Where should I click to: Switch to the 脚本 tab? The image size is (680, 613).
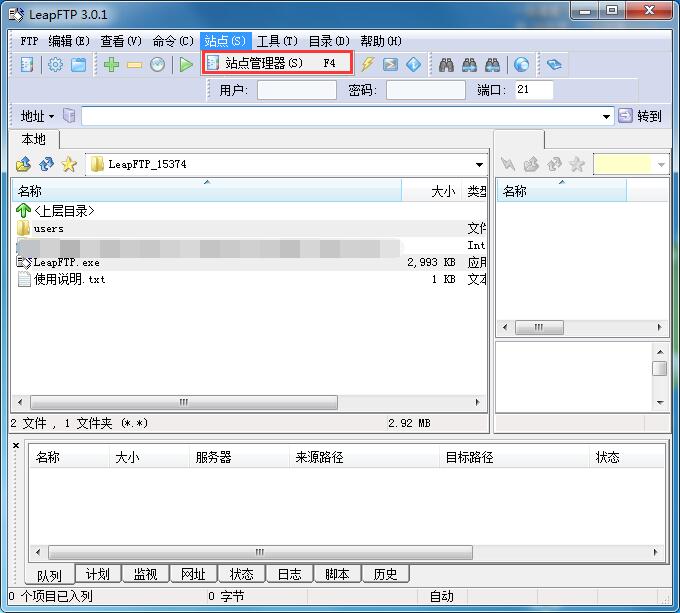click(x=337, y=574)
